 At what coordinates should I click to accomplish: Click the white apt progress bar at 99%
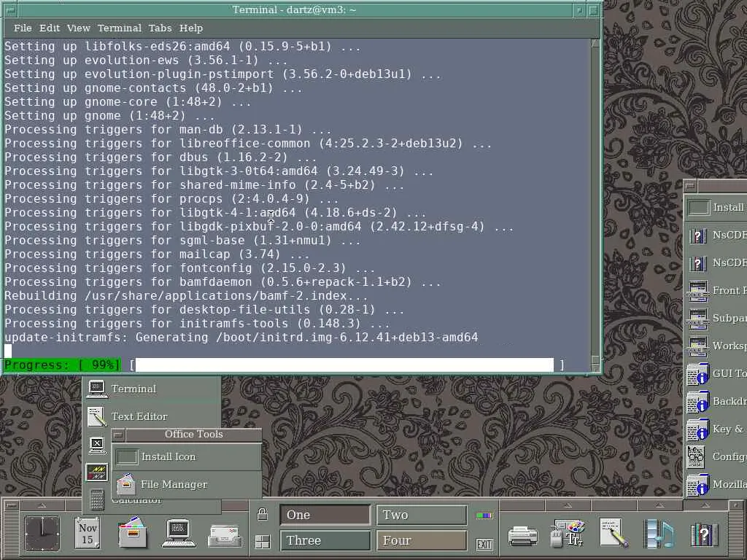344,365
